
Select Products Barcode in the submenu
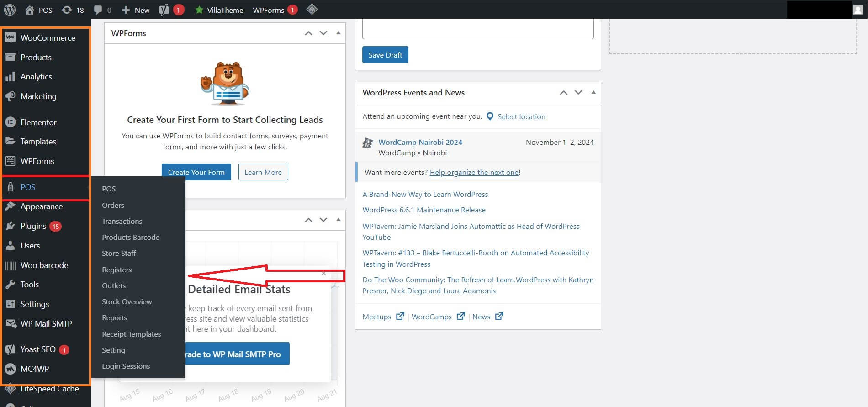(x=131, y=237)
